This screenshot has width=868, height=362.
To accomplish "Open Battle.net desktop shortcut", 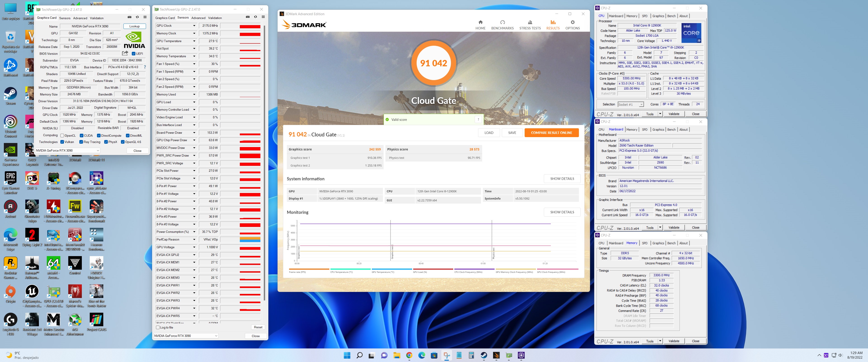I will [x=10, y=68].
